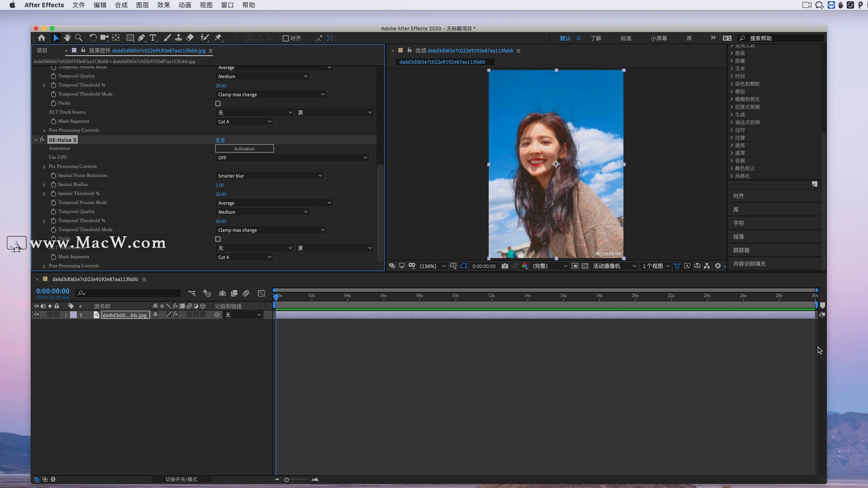Open the 136% magnification dropdown
Screen dimensions: 868x488
(x=433, y=266)
